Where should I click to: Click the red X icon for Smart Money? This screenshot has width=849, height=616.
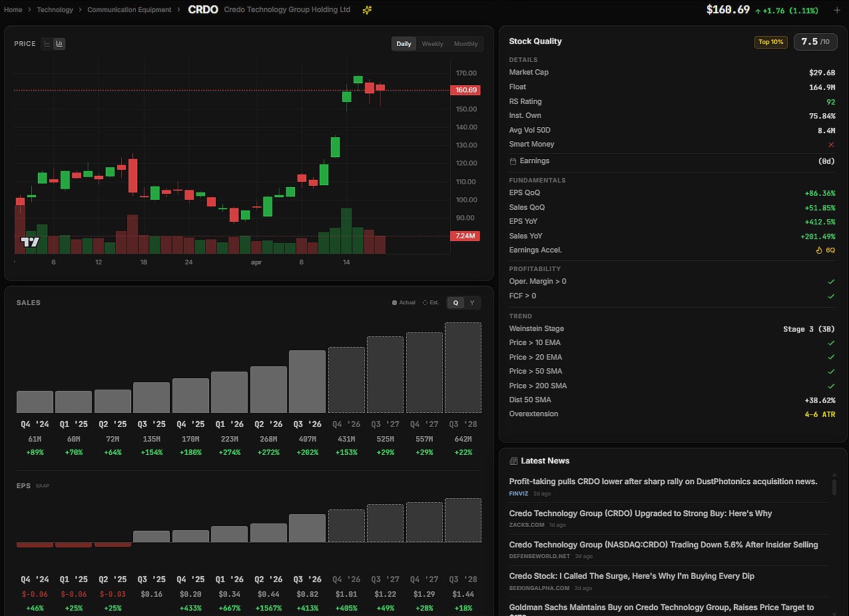coord(831,145)
